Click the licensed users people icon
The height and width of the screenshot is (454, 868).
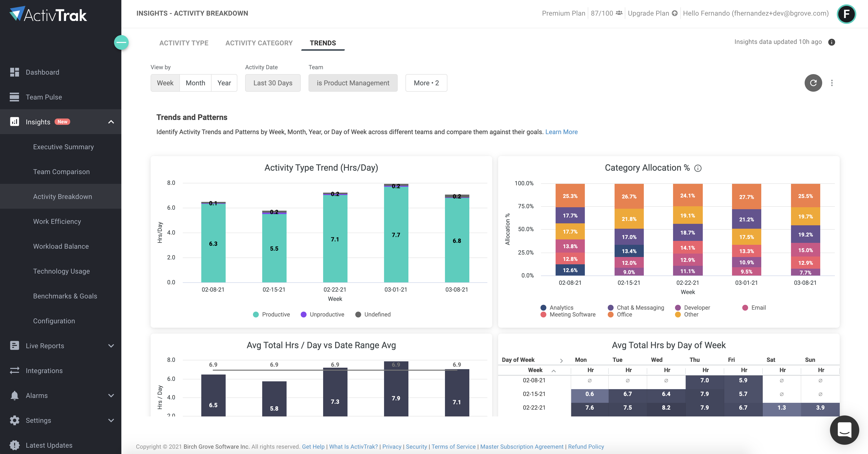click(619, 13)
